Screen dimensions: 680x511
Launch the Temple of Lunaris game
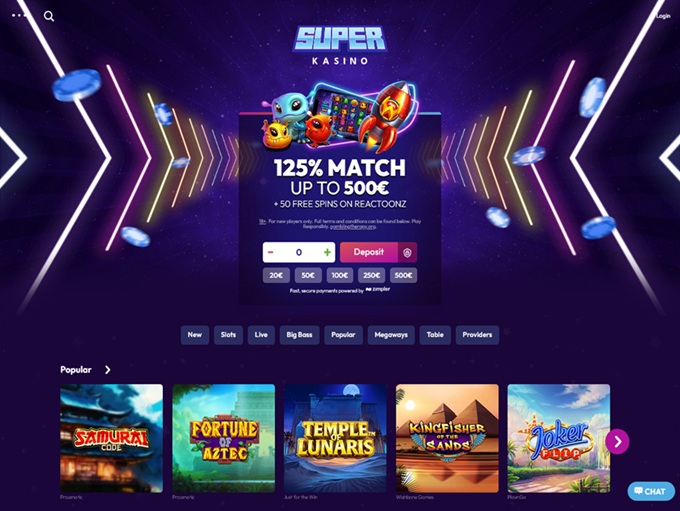point(335,438)
